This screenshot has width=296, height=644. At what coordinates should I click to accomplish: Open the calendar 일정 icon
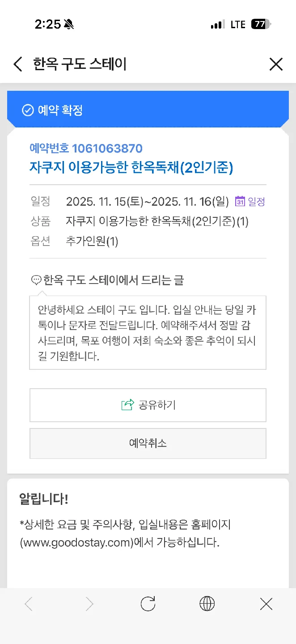[x=240, y=201]
